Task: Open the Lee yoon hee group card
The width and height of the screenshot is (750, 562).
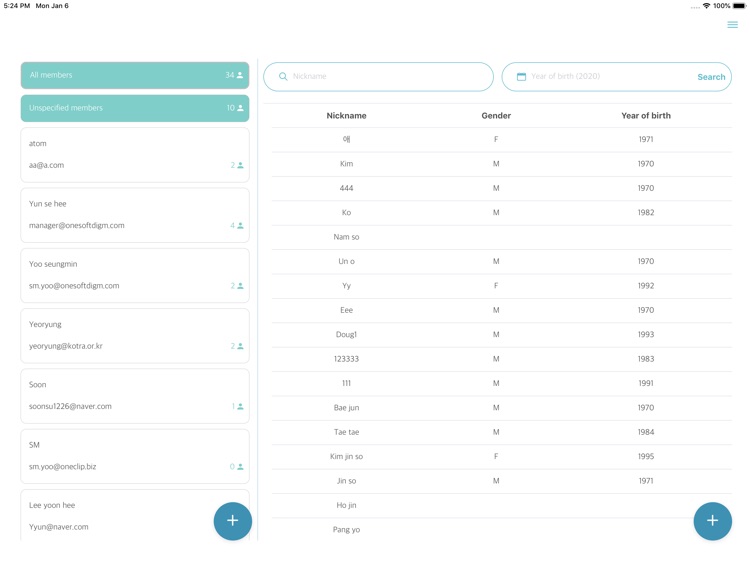Action: pyautogui.click(x=135, y=515)
